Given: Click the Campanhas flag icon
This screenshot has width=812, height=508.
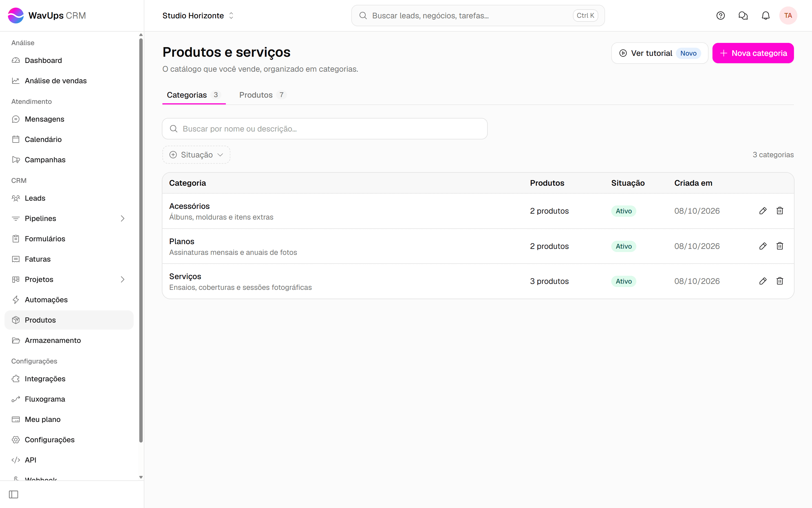Looking at the screenshot, I should [x=16, y=159].
